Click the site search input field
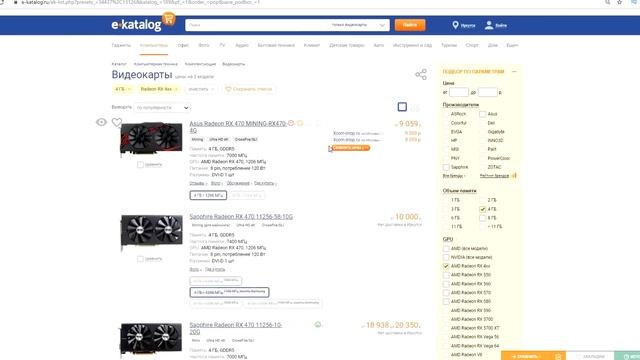640x360 pixels. point(257,25)
